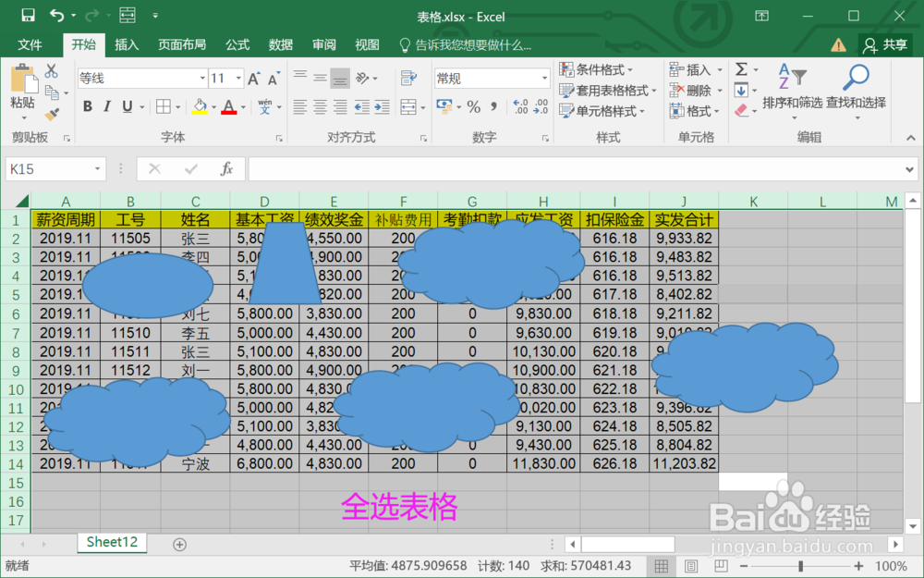The height and width of the screenshot is (578, 924).
Task: Click the Merge and Center cells icon
Action: click(408, 106)
